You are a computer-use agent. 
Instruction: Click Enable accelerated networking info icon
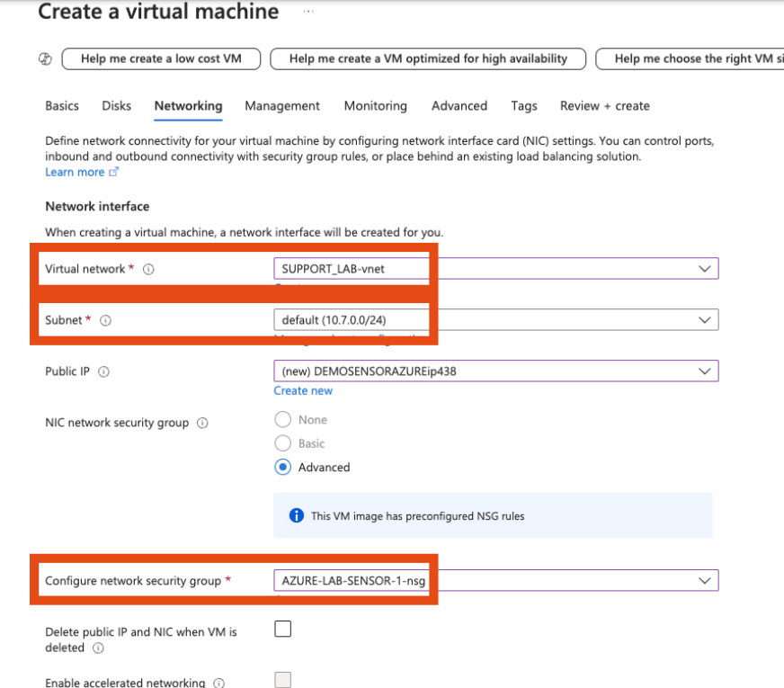pyautogui.click(x=219, y=683)
